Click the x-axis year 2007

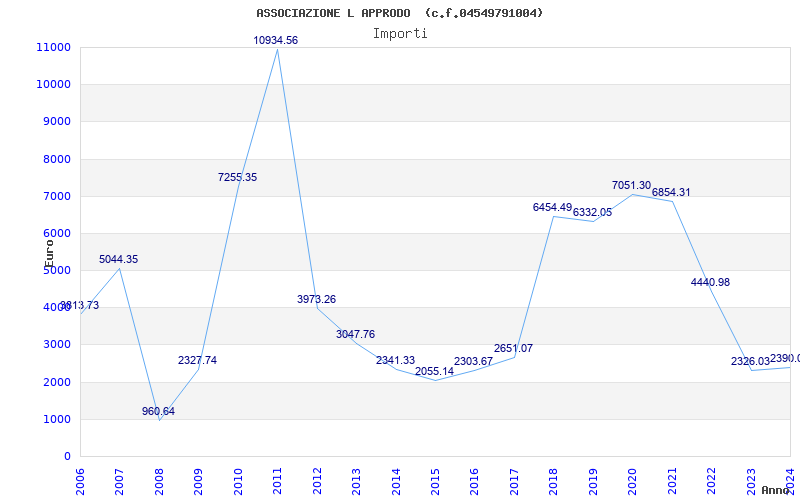(x=119, y=481)
